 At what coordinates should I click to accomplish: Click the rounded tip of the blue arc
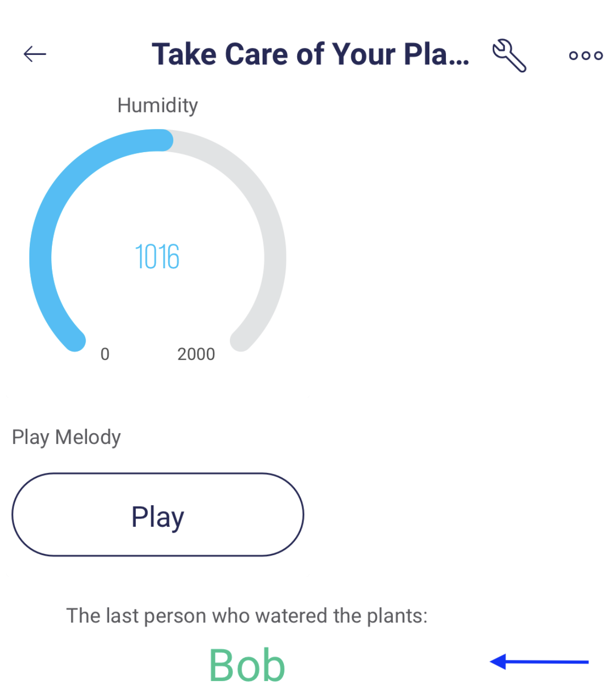pyautogui.click(x=162, y=140)
